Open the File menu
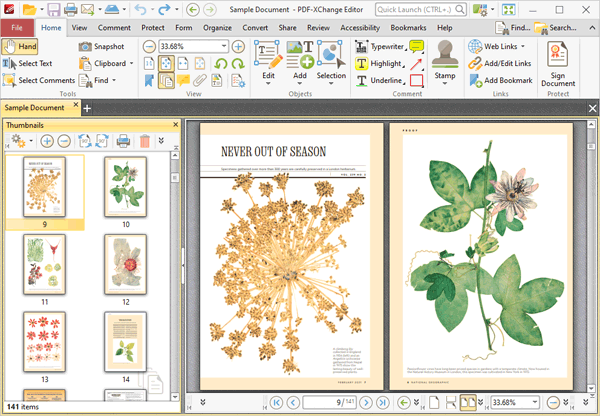The image size is (600, 416). point(17,28)
